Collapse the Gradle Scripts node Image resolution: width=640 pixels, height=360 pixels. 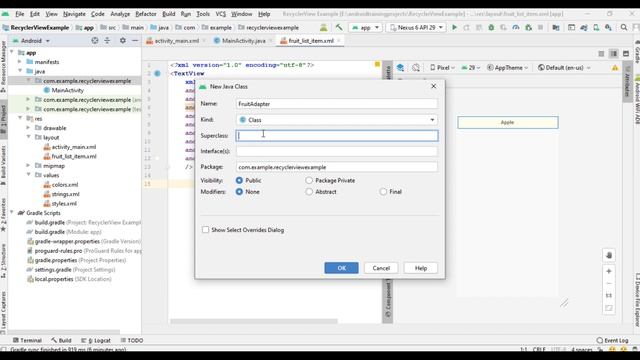[12, 213]
